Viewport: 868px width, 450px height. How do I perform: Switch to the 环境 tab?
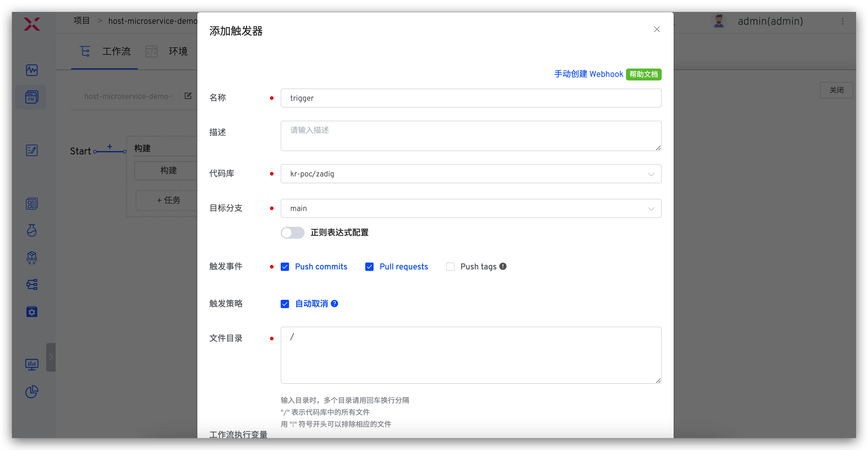pyautogui.click(x=178, y=51)
